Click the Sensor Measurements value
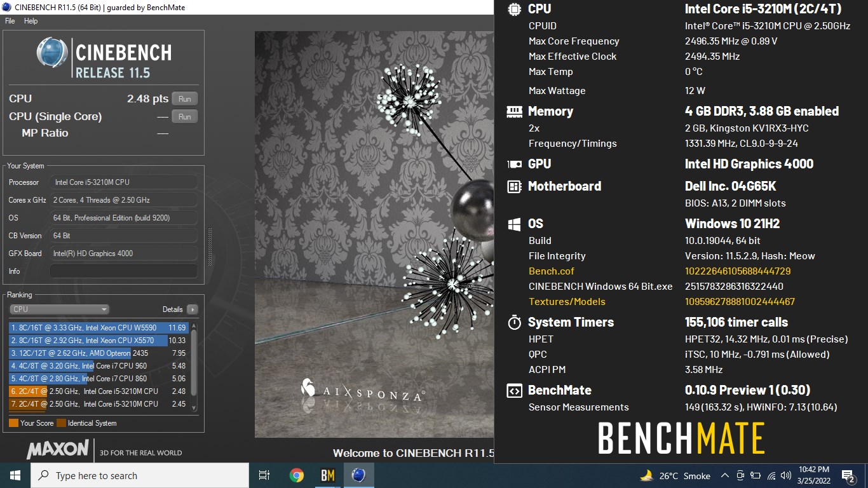The width and height of the screenshot is (868, 488). 761,407
